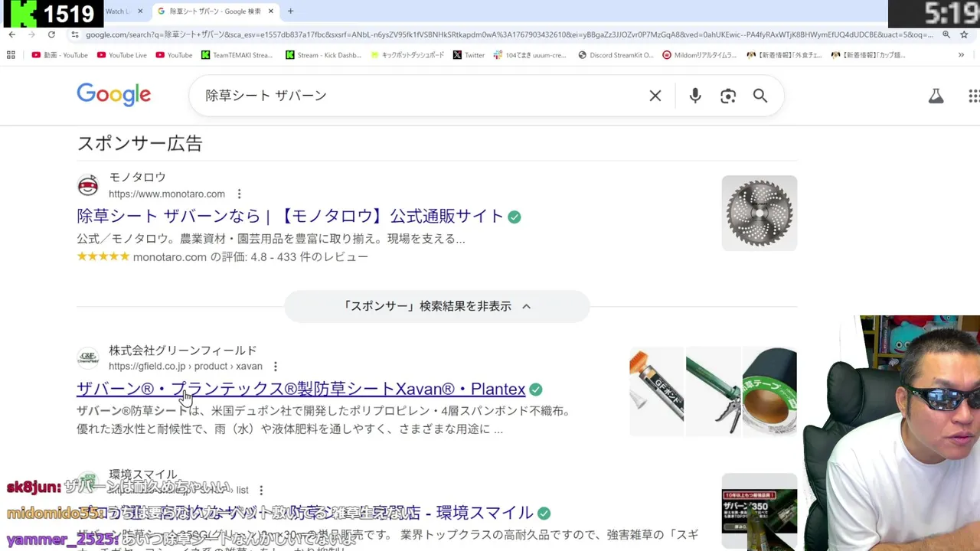Open Google Lens image search
This screenshot has width=980, height=551.
(x=728, y=96)
